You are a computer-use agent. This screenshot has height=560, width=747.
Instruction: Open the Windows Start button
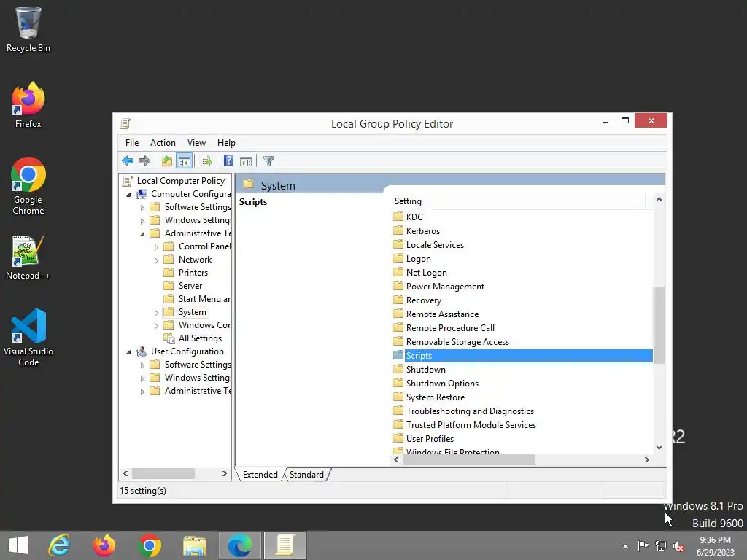(18, 545)
